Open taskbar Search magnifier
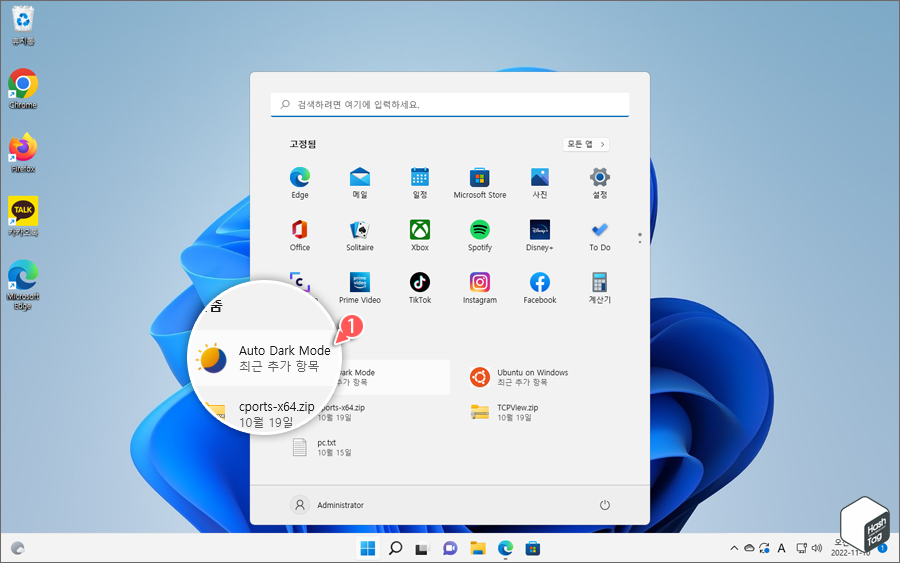The width and height of the screenshot is (900, 563). pyautogui.click(x=395, y=549)
